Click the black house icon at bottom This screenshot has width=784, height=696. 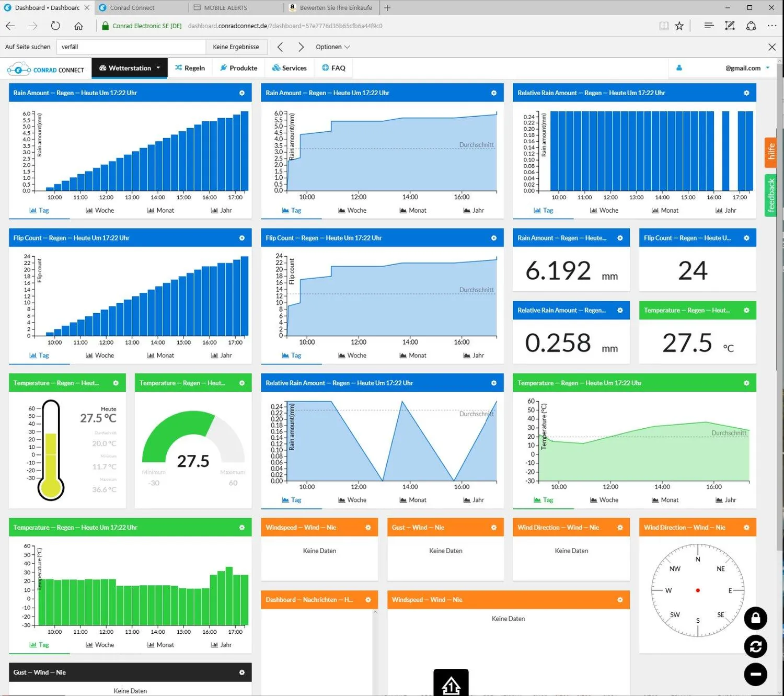451,683
